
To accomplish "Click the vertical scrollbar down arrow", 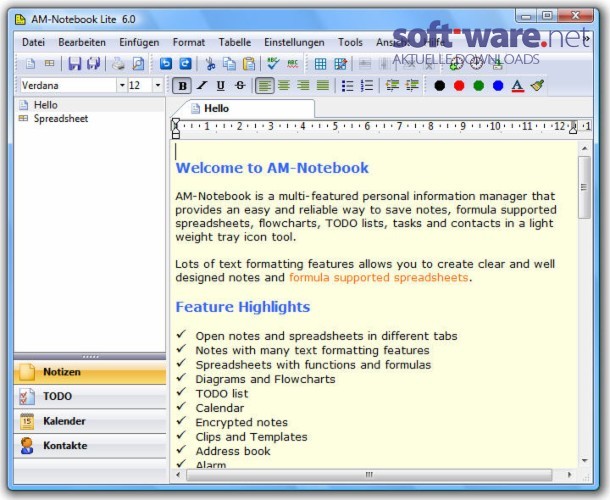I will pyautogui.click(x=584, y=461).
